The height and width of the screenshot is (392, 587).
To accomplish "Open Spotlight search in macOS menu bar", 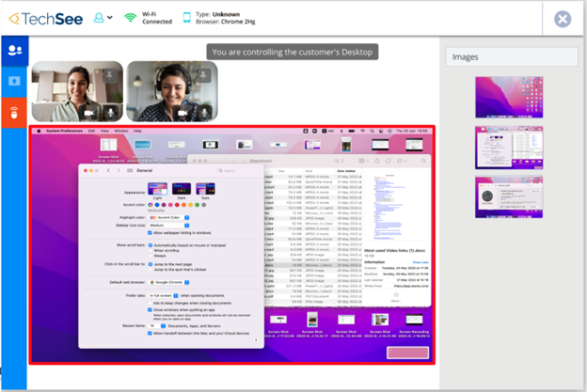I will pos(372,131).
